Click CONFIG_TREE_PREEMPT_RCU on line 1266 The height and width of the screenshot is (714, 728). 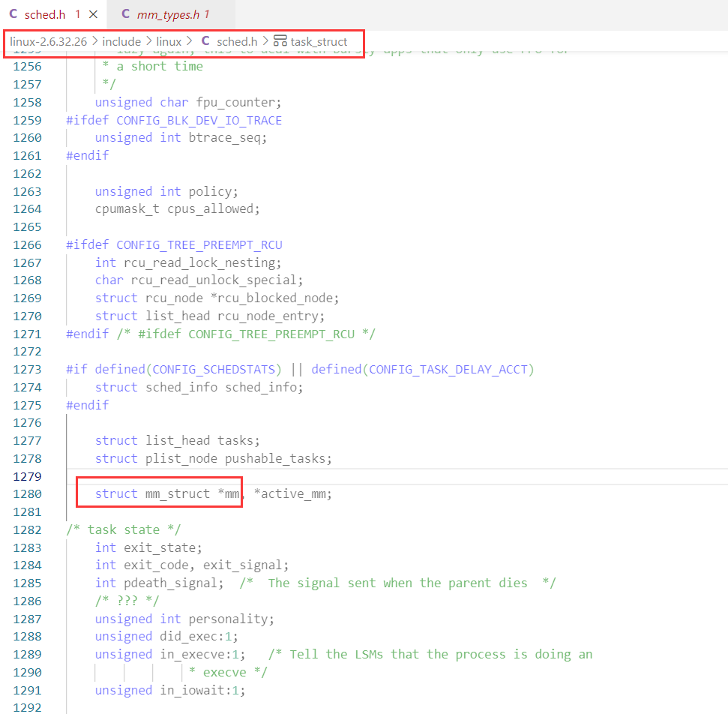[x=199, y=244]
